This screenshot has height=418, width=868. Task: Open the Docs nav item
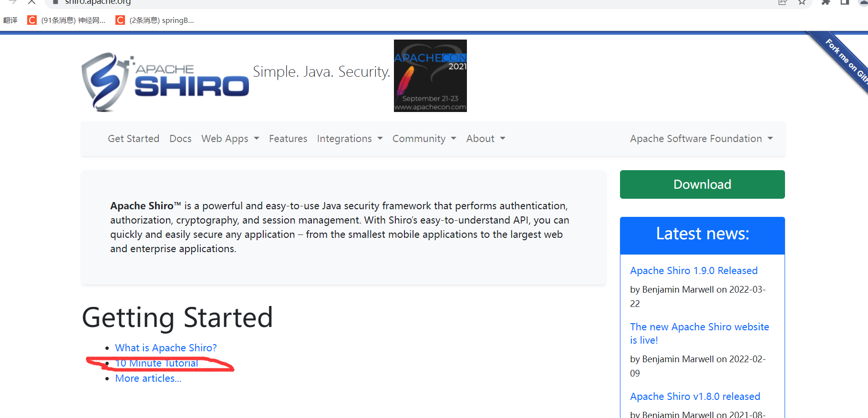click(180, 139)
